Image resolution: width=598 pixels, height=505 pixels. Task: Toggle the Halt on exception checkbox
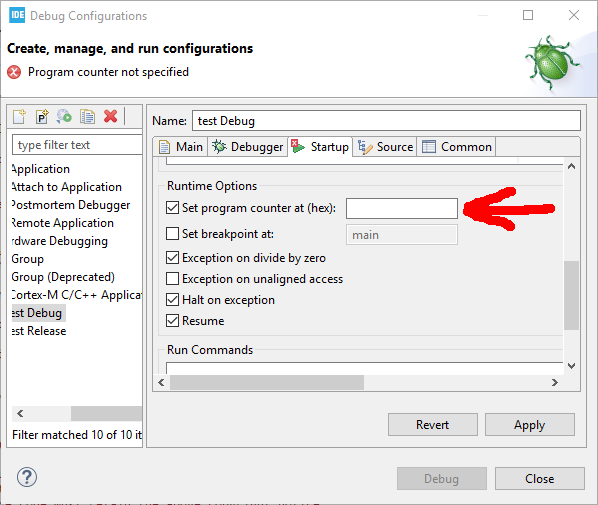pos(172,300)
